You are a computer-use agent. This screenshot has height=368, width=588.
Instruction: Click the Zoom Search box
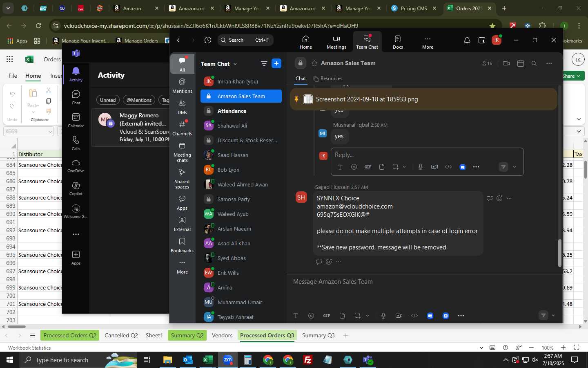tap(245, 40)
